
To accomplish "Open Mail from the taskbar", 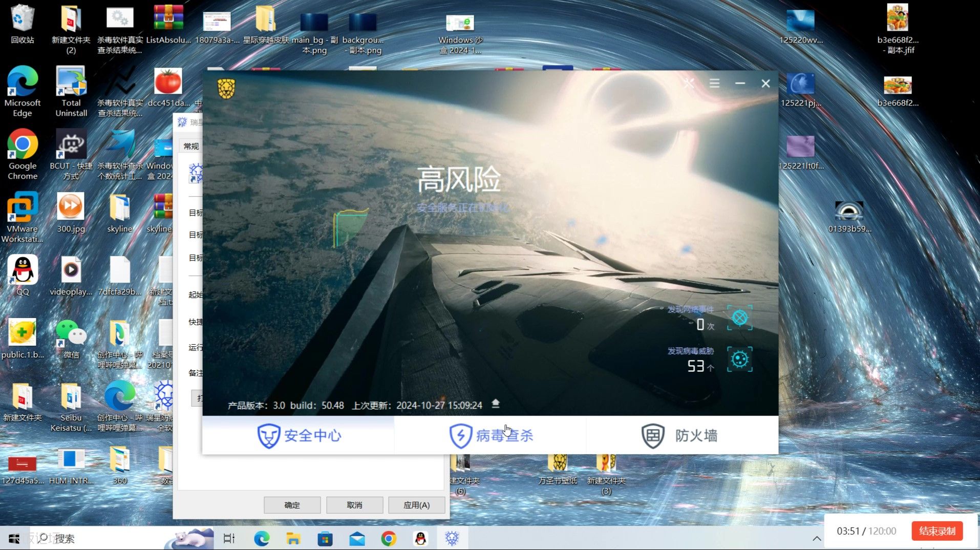I will coord(357,538).
